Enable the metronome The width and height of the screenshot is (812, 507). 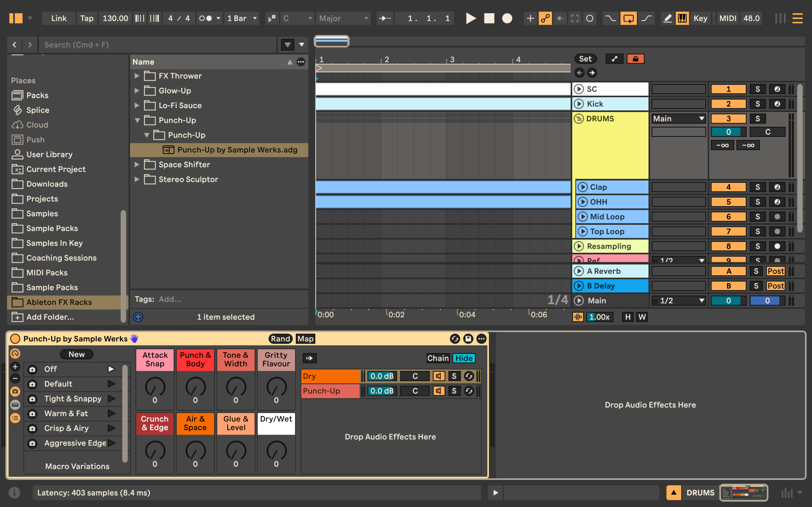point(205,18)
